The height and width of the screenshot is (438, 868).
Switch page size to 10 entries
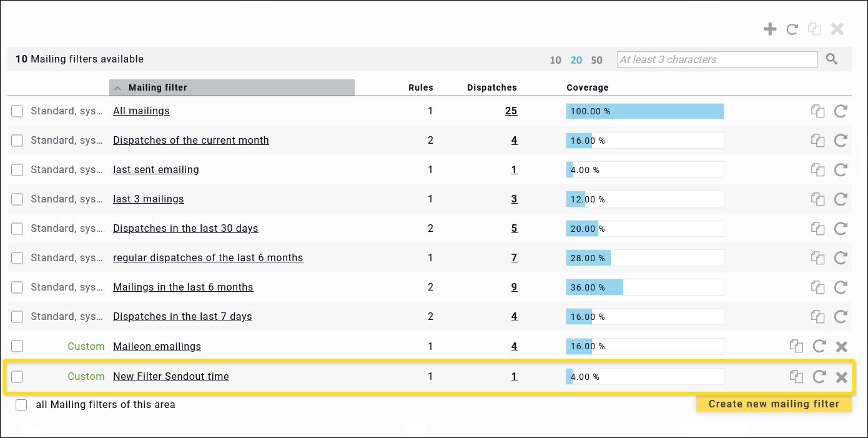pos(555,60)
